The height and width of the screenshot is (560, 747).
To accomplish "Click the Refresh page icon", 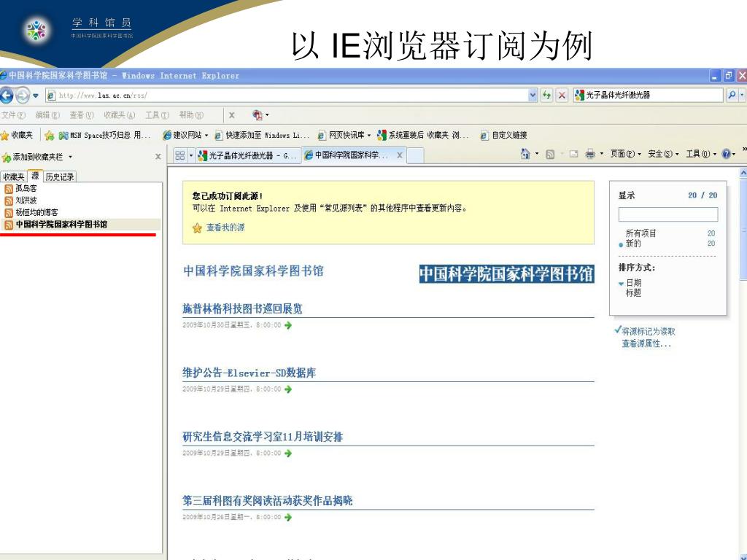I will coord(547,96).
